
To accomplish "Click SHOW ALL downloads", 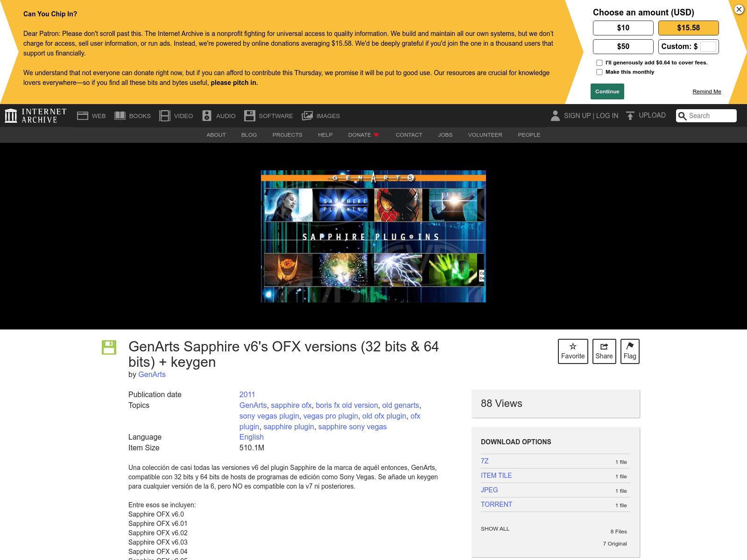I will click(x=495, y=529).
